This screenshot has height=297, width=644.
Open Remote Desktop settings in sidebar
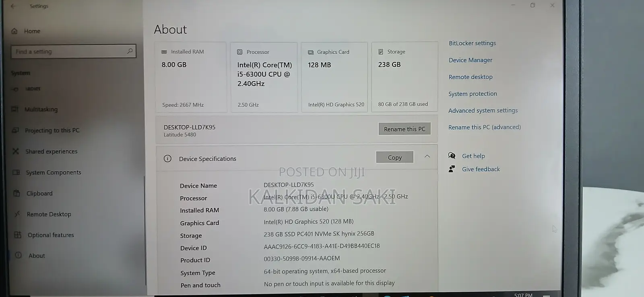(x=49, y=214)
